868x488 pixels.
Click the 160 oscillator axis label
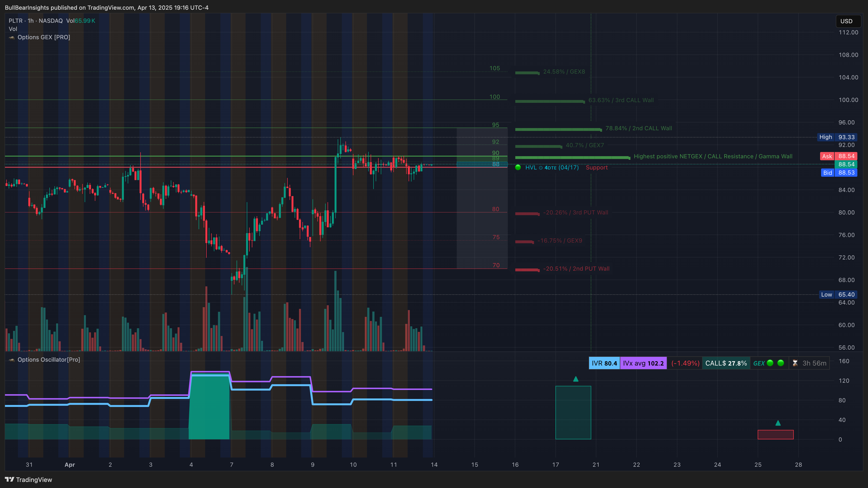(x=844, y=361)
